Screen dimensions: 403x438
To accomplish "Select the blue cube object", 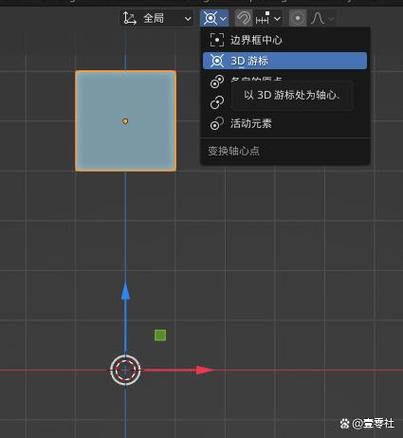I will tap(126, 121).
